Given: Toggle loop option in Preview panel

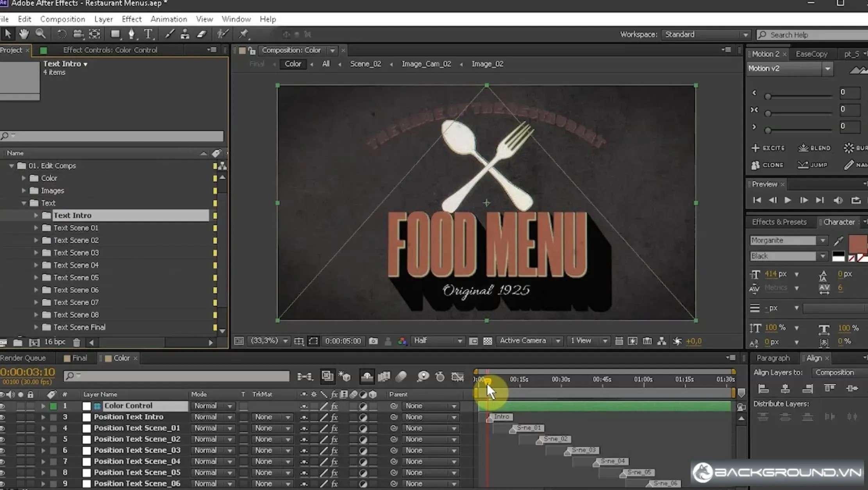Looking at the screenshot, I should coord(856,200).
